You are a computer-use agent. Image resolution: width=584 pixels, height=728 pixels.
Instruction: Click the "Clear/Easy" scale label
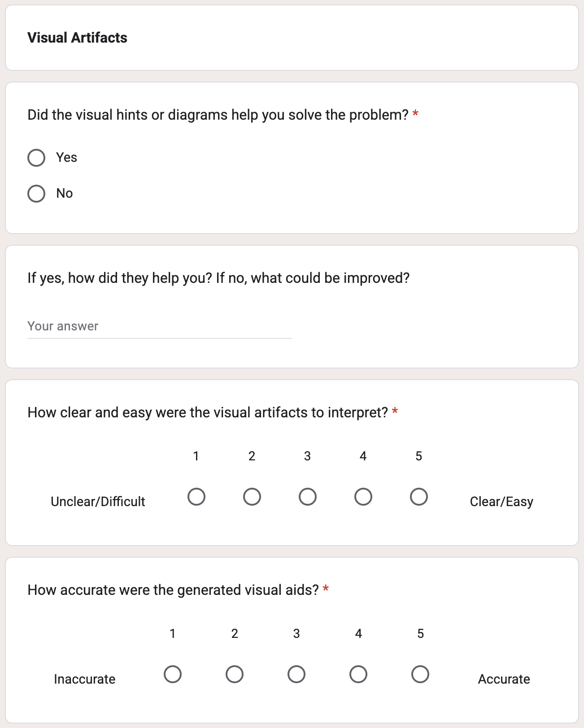pyautogui.click(x=501, y=502)
